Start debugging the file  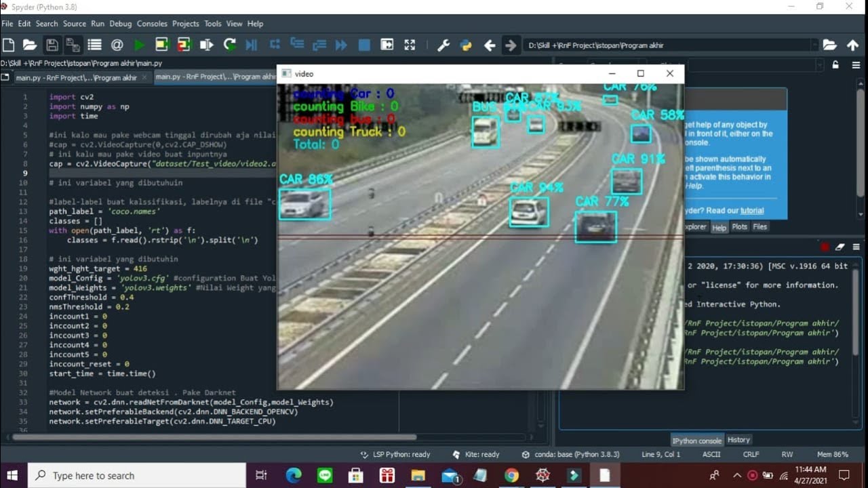click(252, 45)
